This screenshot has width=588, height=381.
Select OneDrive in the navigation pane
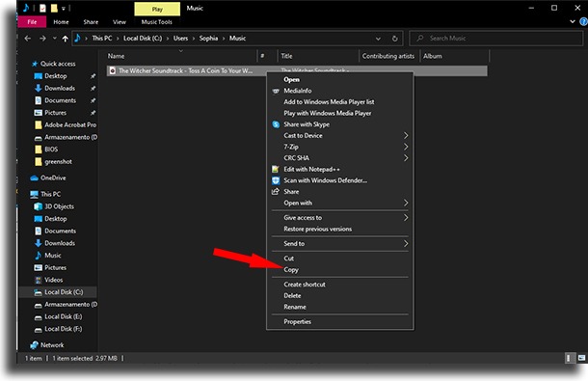point(53,177)
